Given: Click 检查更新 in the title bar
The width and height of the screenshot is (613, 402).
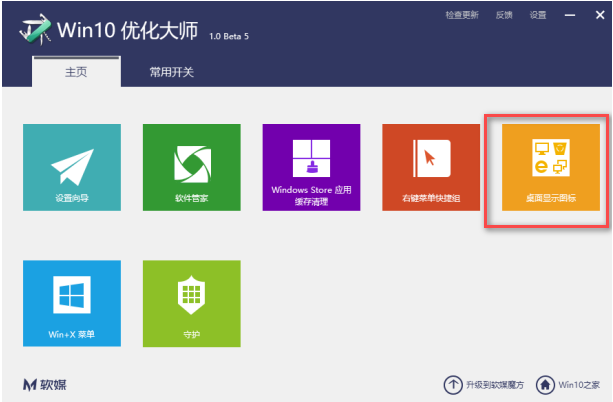Looking at the screenshot, I should pos(462,15).
